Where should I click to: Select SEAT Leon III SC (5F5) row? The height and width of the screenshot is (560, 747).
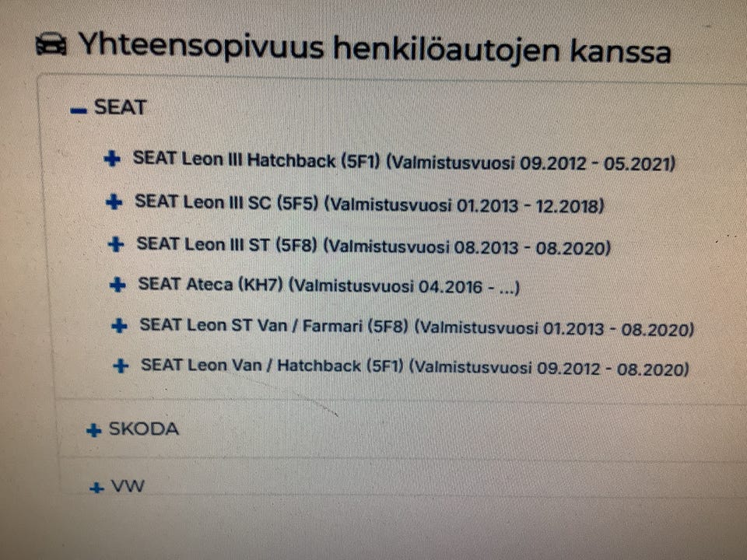[370, 204]
